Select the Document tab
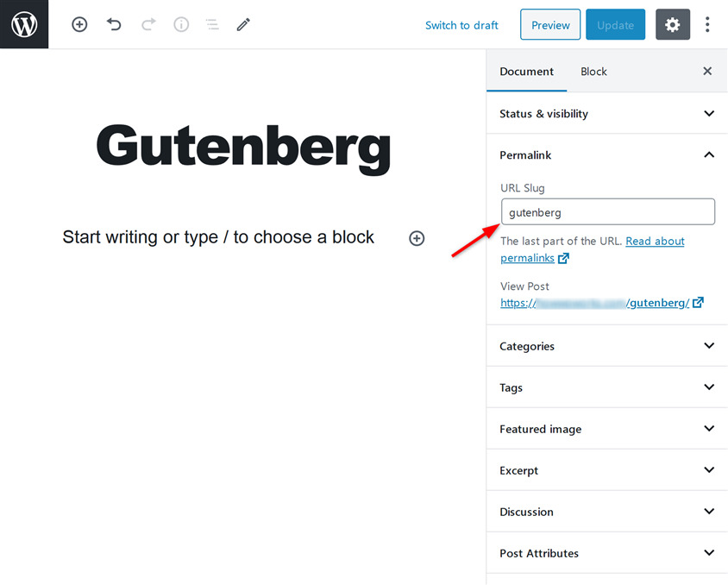Image resolution: width=728 pixels, height=585 pixels. coord(526,72)
